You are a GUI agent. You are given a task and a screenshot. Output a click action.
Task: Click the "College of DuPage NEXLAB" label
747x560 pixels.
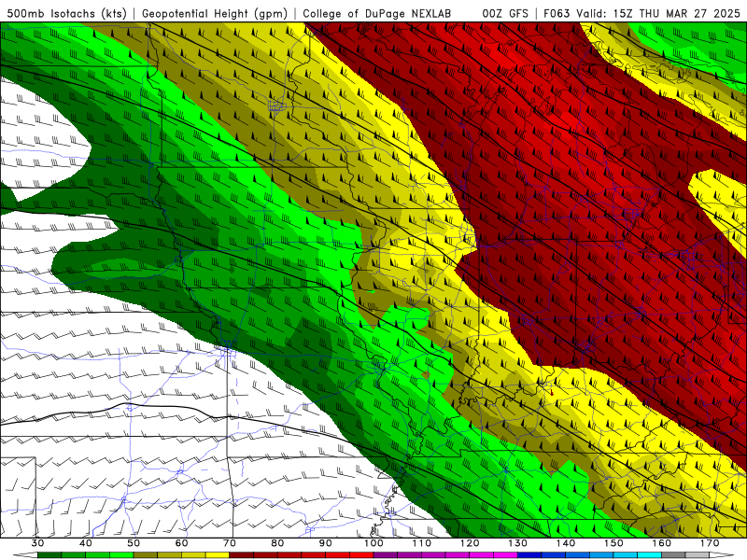[376, 13]
